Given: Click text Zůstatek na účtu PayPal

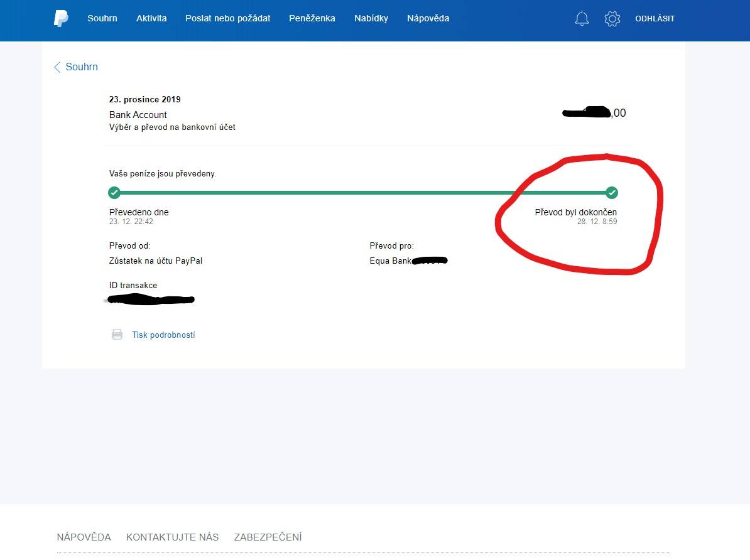Looking at the screenshot, I should [155, 261].
